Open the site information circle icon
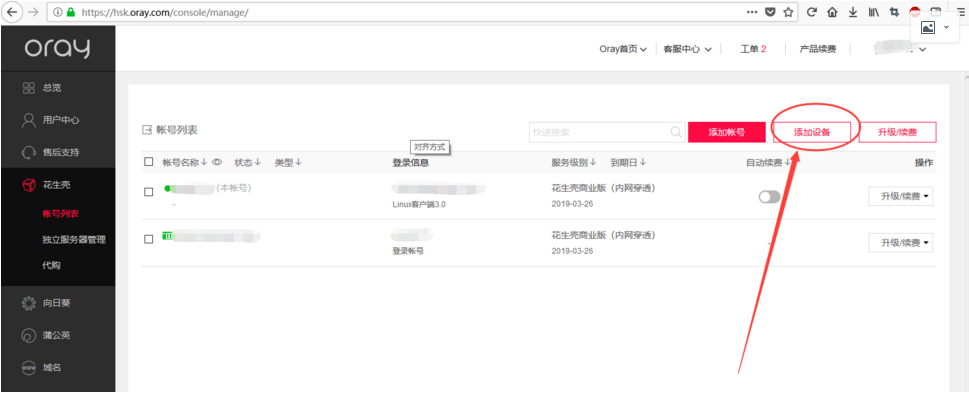The height and width of the screenshot is (398, 969). pos(58,12)
